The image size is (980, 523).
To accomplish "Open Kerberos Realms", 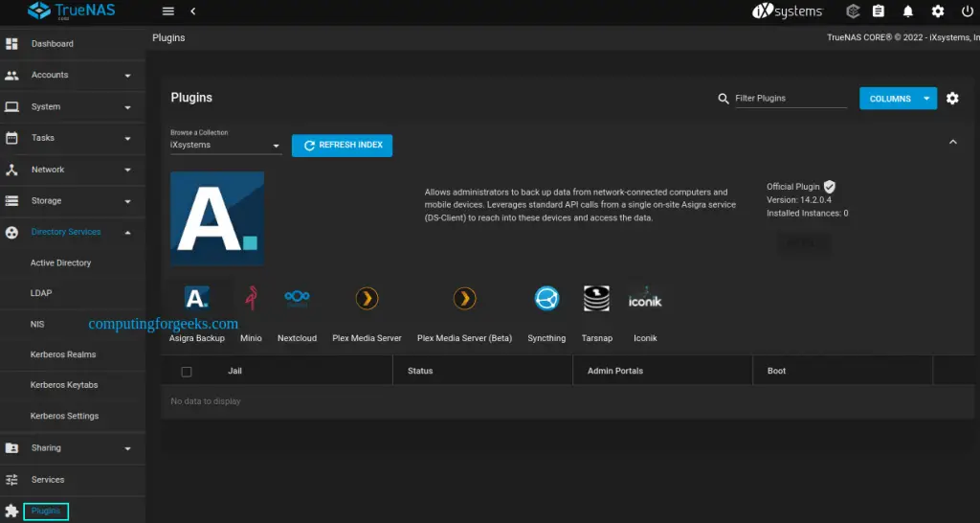I will [x=63, y=354].
